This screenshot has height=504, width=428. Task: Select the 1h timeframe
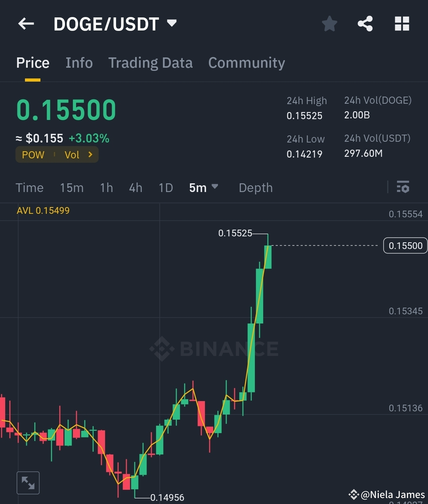[x=106, y=188]
